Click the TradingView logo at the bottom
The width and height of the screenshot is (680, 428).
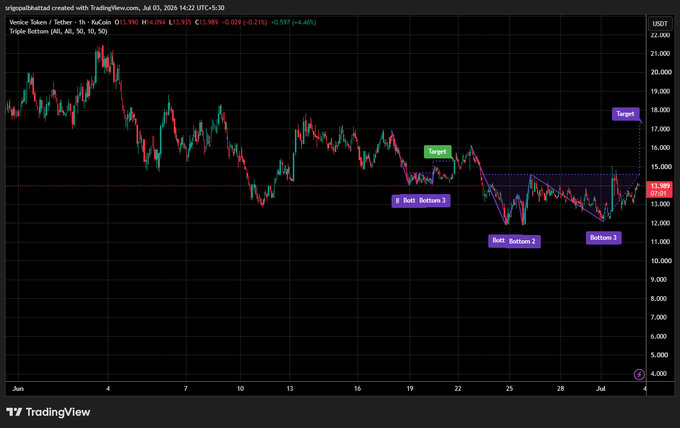48,412
